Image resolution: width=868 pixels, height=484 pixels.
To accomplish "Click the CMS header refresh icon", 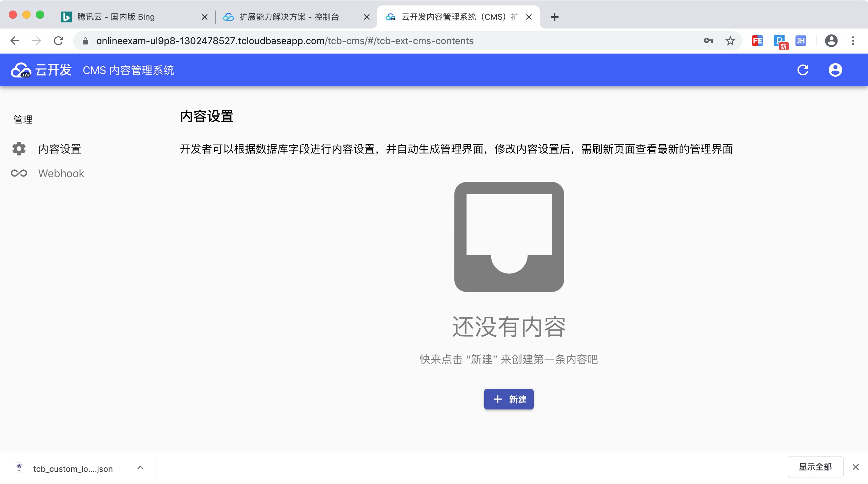I will (803, 70).
